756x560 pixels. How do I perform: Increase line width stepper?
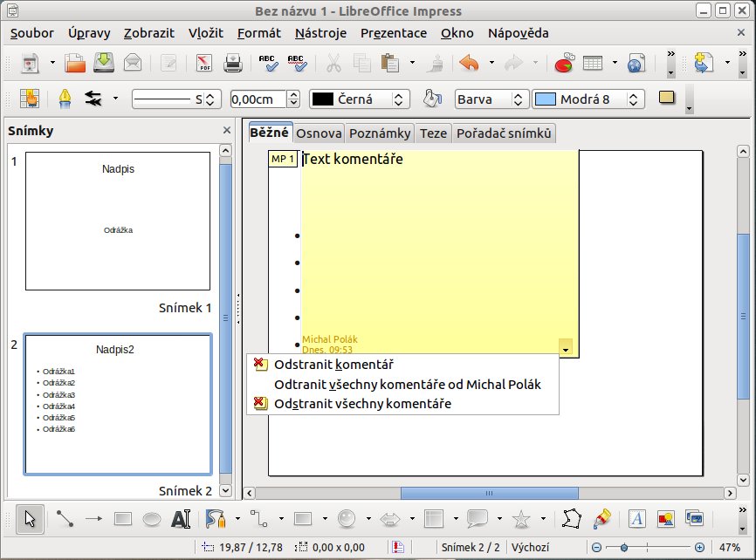(x=293, y=94)
